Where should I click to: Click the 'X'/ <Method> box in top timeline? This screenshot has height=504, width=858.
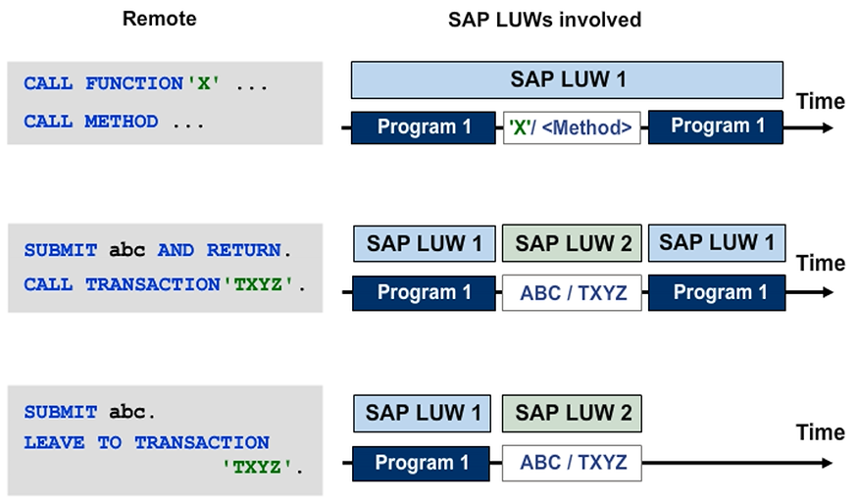click(572, 127)
